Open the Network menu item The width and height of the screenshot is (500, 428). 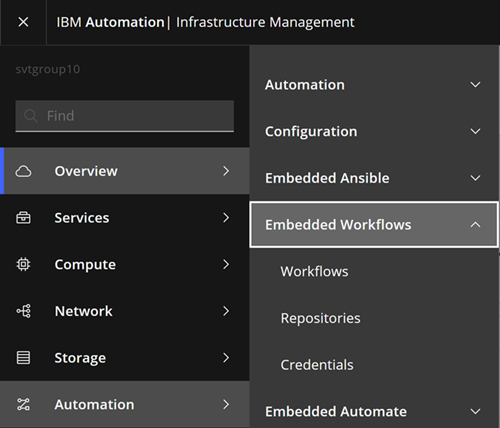(x=125, y=311)
